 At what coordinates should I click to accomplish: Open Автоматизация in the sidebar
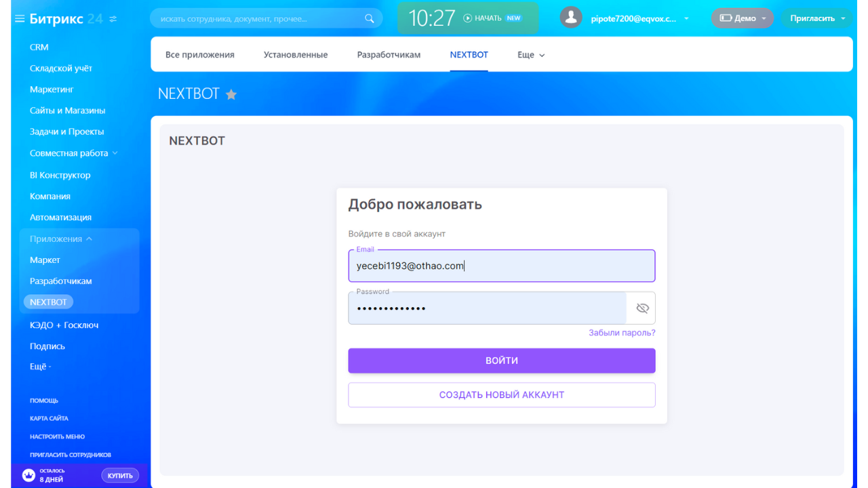(x=60, y=218)
